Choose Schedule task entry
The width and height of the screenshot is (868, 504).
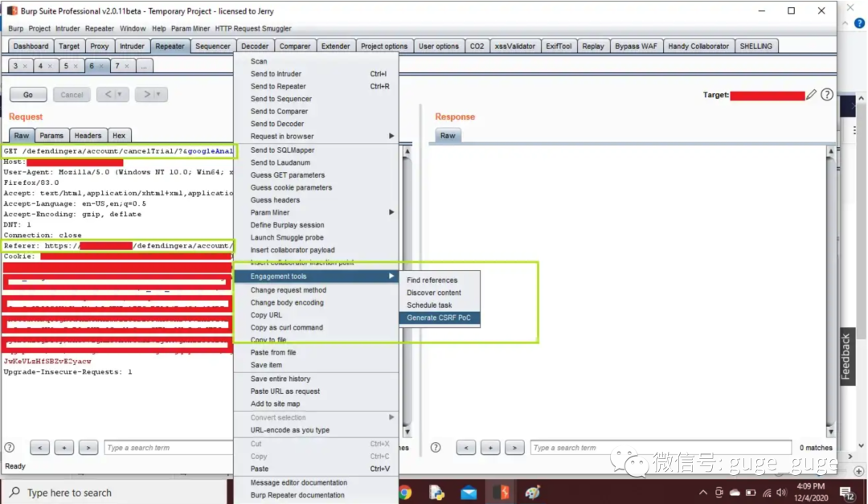440,305
